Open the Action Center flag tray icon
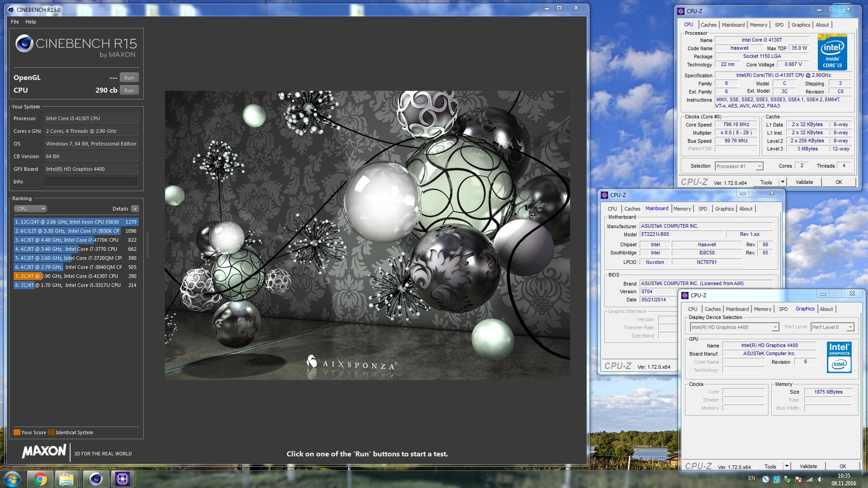The width and height of the screenshot is (868, 488). (x=798, y=479)
